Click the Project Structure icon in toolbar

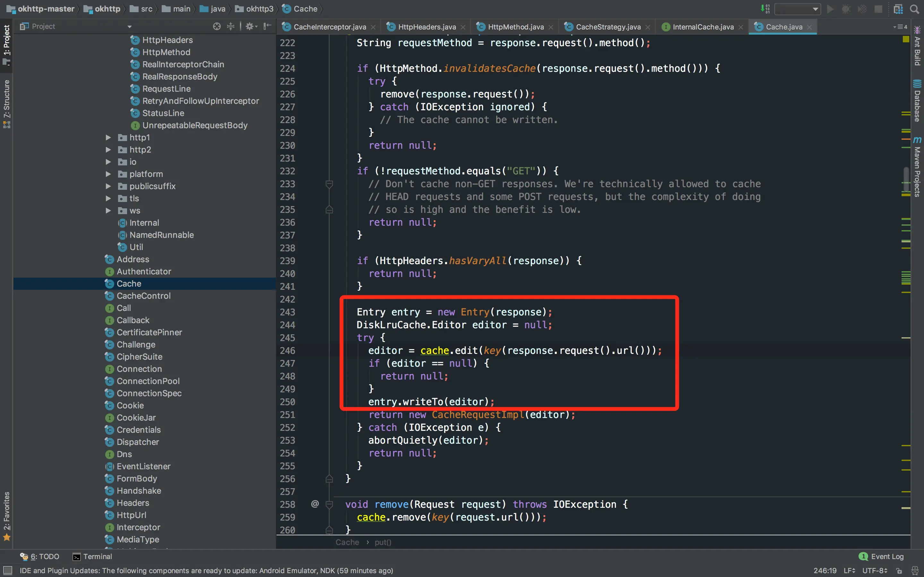click(x=898, y=9)
